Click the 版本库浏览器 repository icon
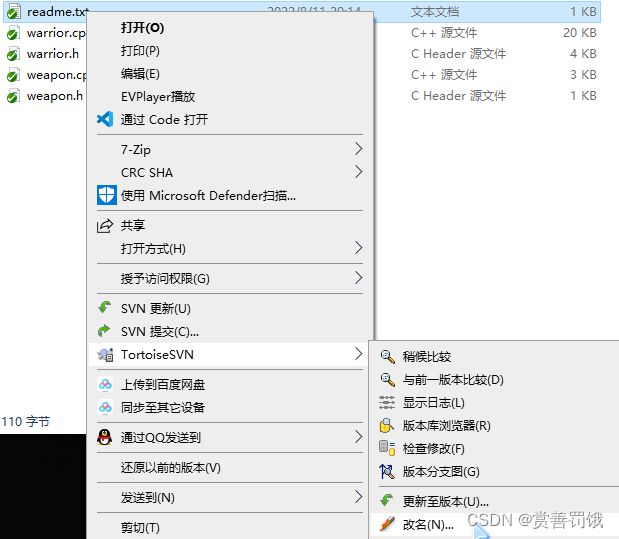619x539 pixels. tap(386, 426)
